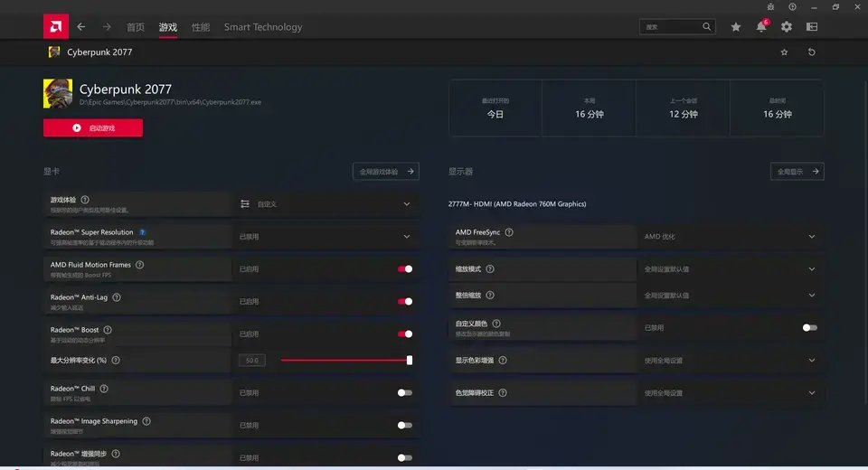Enable Radeon Chill toggle
This screenshot has height=470, width=868.
tap(405, 393)
